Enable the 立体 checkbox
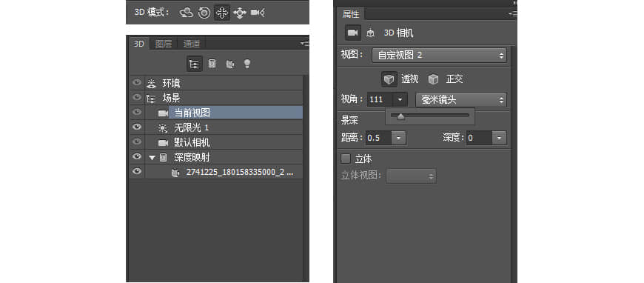This screenshot has width=644, height=283. click(x=346, y=159)
